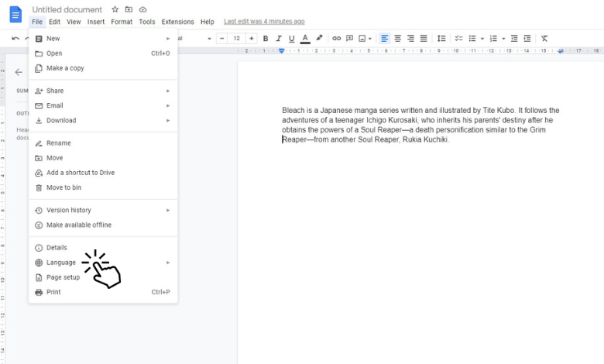Select Add a shortcut to Drive
The image size is (604, 364).
(103, 173)
